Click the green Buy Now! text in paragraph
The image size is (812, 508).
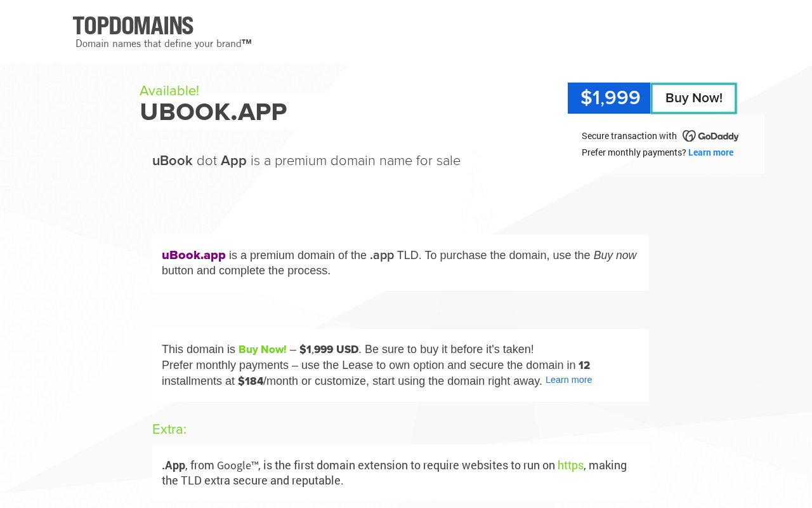[262, 349]
